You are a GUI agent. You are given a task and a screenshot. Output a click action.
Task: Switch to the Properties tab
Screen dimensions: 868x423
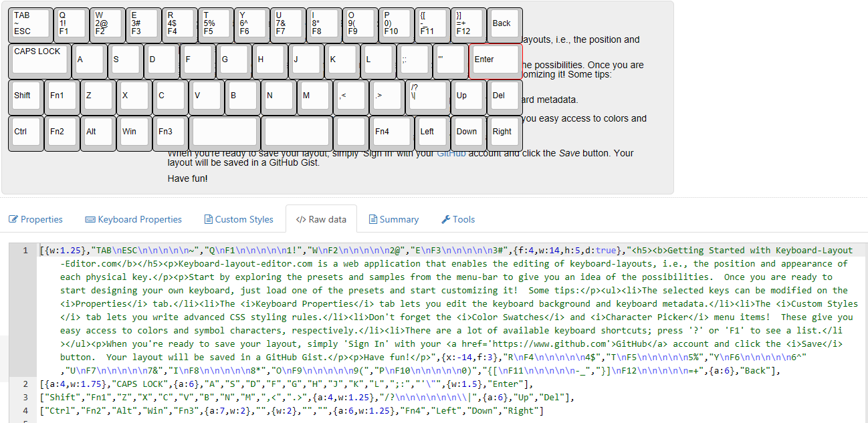[x=35, y=219]
